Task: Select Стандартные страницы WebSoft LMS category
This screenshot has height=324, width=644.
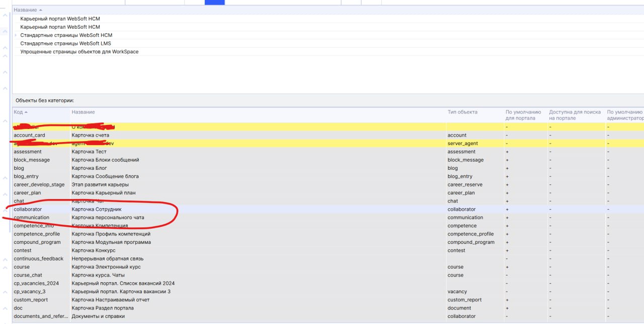Action: [65, 43]
